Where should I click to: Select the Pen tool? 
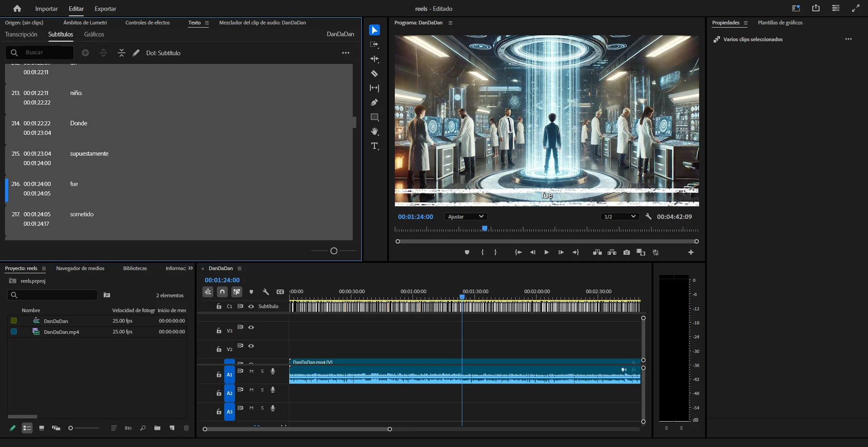point(374,103)
